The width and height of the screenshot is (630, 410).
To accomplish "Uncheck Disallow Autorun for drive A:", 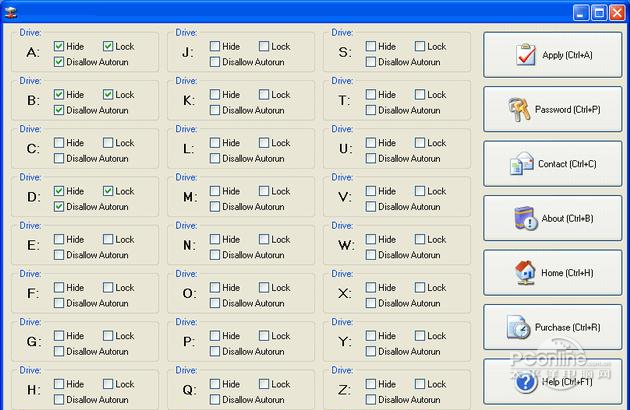I will click(59, 62).
